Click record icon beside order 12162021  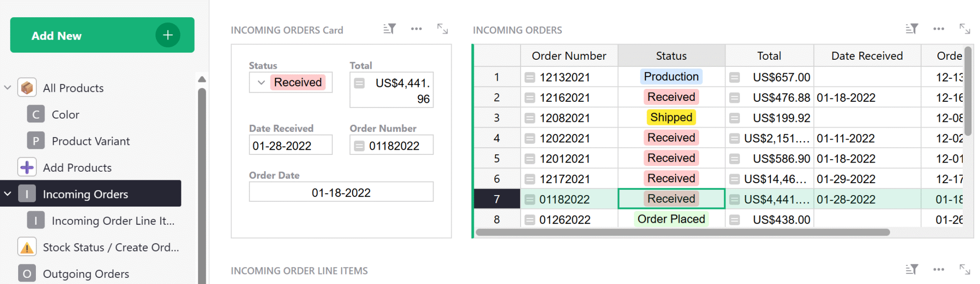coord(529,98)
